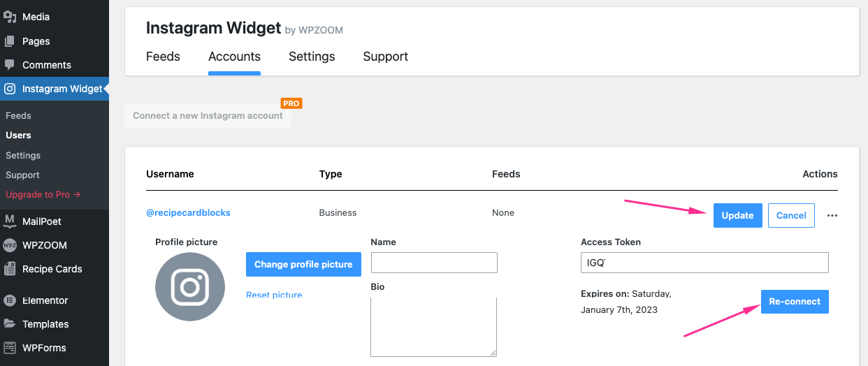This screenshot has width=868, height=366.
Task: Click the Feeds column header
Action: 506,174
